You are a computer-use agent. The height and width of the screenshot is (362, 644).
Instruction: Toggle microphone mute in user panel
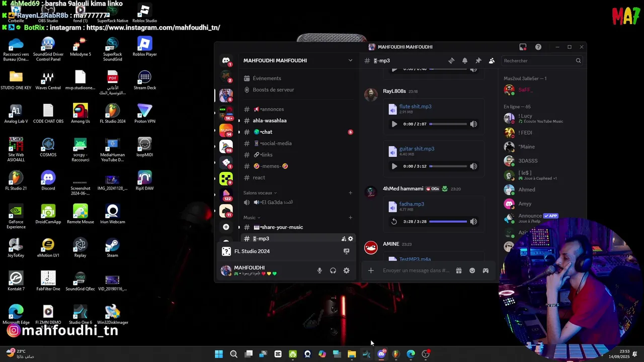click(319, 270)
